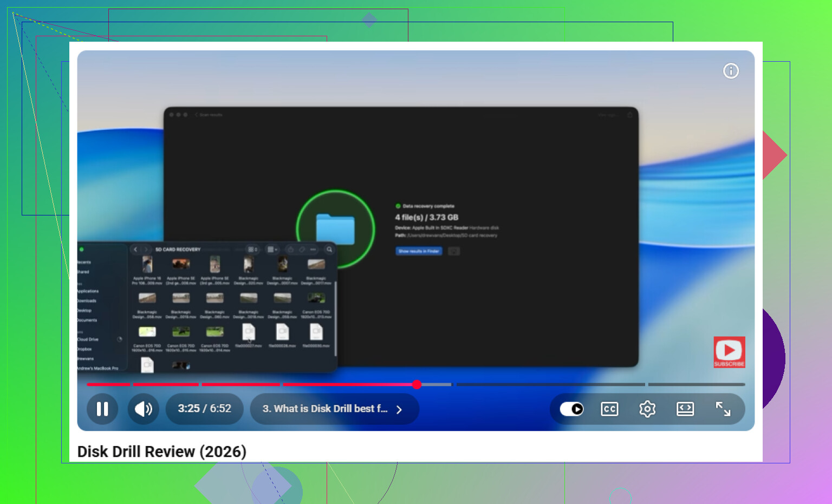This screenshot has width=832, height=504.
Task: Click the 'Disk Drill Review (2026)' title
Action: (162, 451)
